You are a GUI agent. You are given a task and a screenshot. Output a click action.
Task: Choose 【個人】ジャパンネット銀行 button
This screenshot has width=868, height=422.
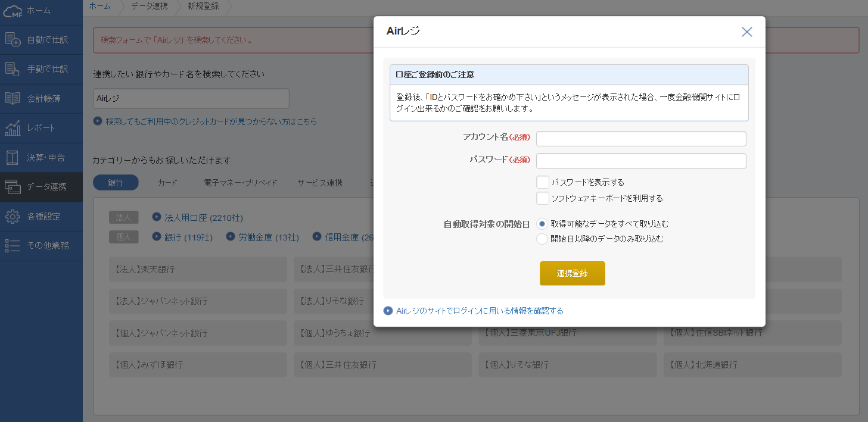coord(198,333)
